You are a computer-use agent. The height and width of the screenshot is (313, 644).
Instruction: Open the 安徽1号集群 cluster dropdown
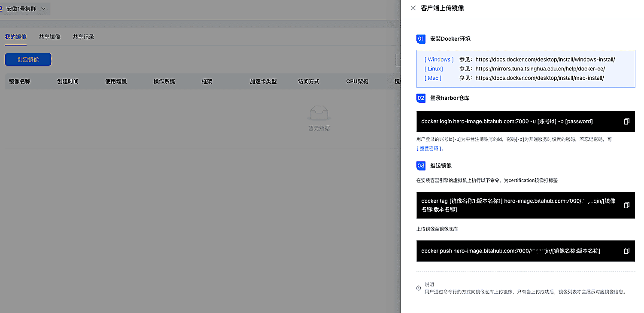coord(25,9)
